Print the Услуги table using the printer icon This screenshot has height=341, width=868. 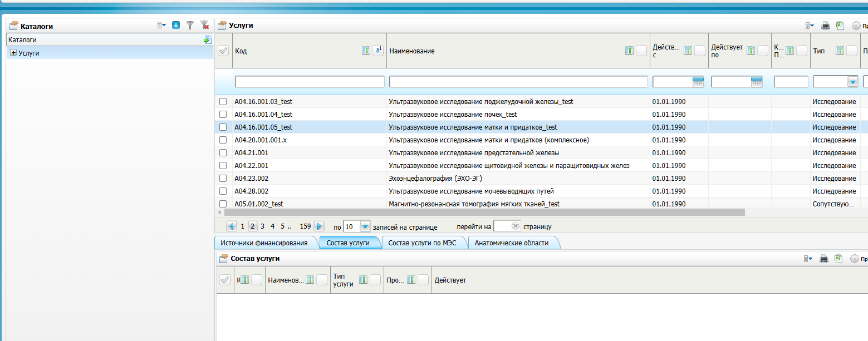pos(826,26)
